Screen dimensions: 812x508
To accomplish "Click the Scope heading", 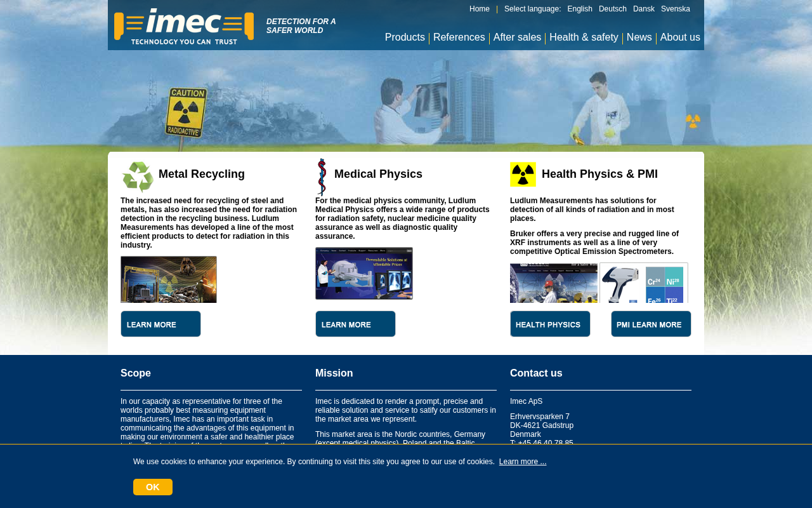I will click(136, 373).
